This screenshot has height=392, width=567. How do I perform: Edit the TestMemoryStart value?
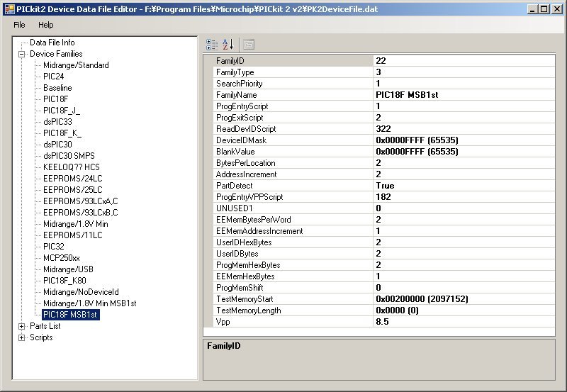click(464, 299)
